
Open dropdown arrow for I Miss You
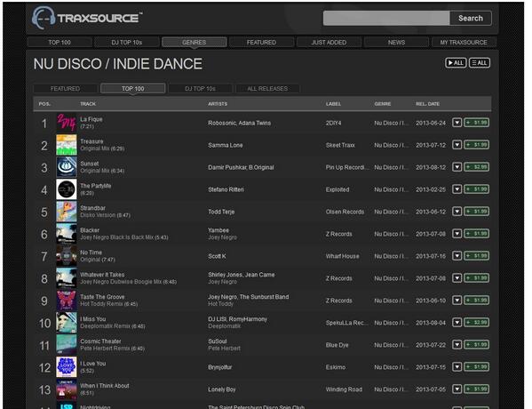pos(457,323)
